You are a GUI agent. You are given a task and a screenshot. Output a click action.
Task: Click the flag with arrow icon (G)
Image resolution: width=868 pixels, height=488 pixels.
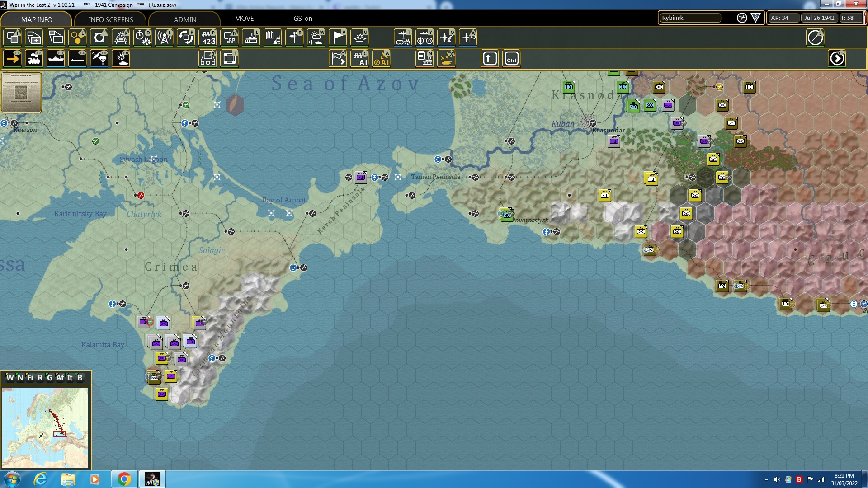pyautogui.click(x=338, y=59)
